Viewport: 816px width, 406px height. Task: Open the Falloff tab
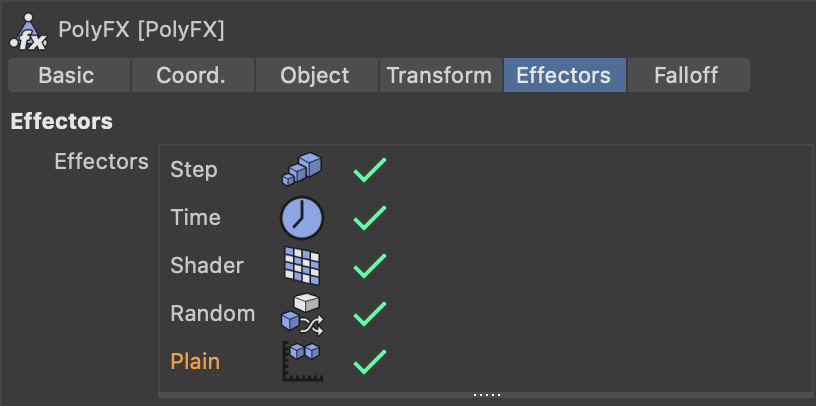(687, 75)
